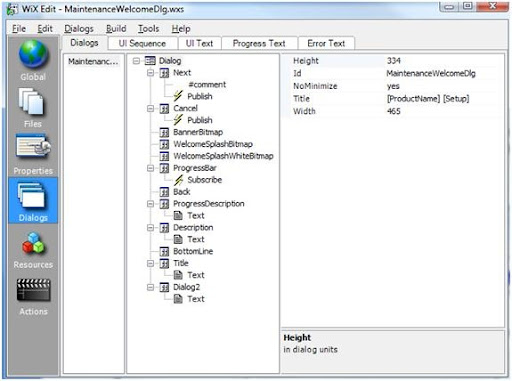Viewport: 512px width, 381px height.
Task: Collapse the Dialog2 tree node
Action: [150, 287]
